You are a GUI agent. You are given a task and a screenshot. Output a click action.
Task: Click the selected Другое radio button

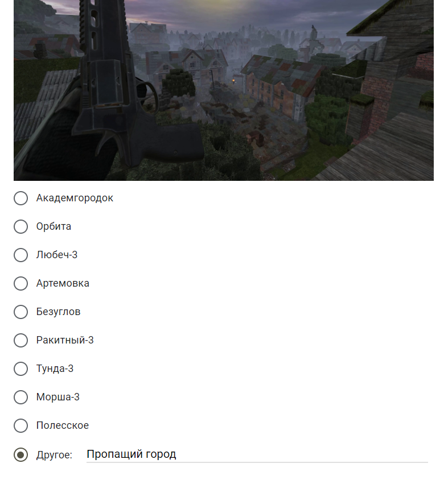(x=21, y=455)
